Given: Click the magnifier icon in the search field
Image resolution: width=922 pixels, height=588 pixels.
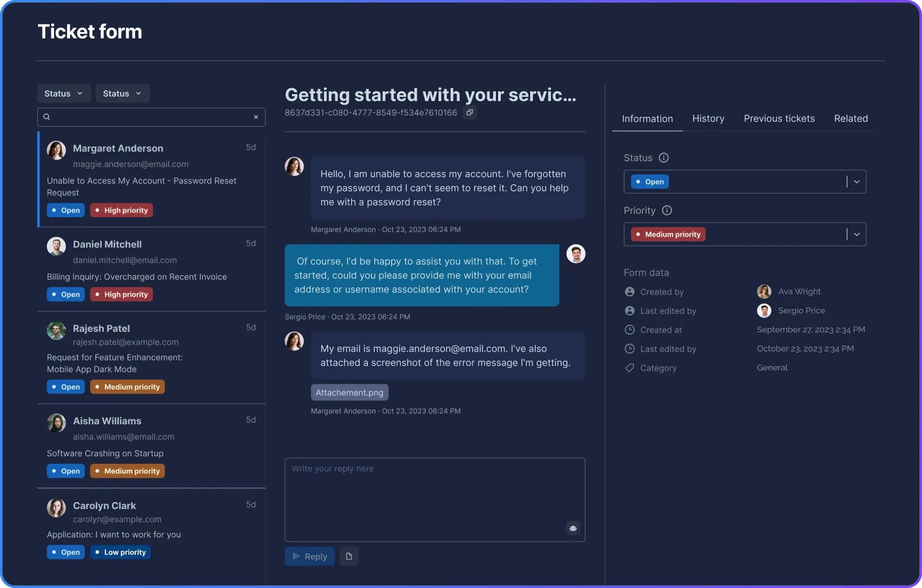Looking at the screenshot, I should [47, 117].
